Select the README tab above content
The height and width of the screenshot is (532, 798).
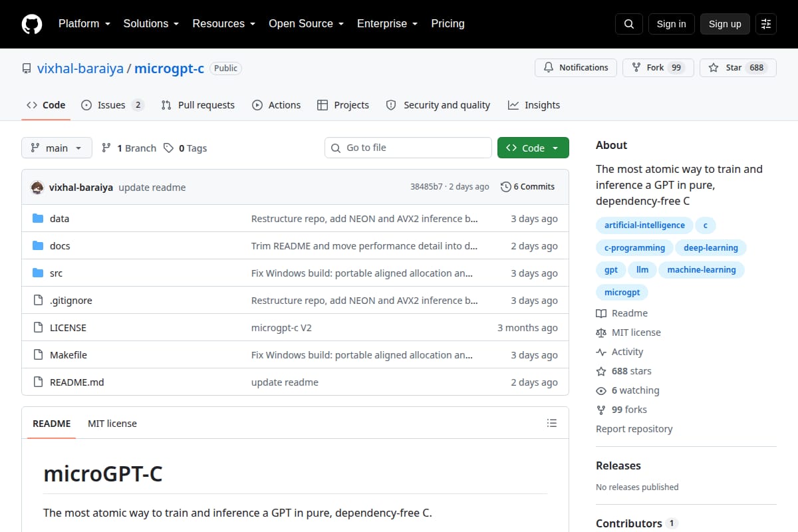click(x=52, y=424)
